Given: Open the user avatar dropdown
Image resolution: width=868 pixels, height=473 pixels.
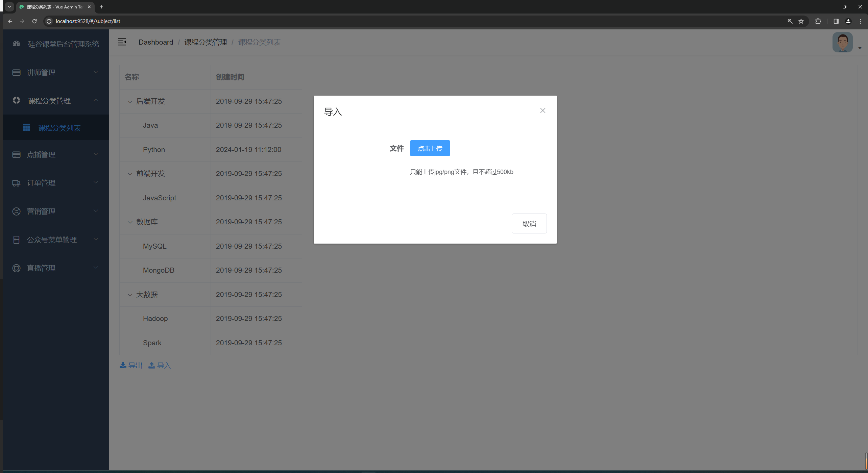Looking at the screenshot, I should [842, 42].
